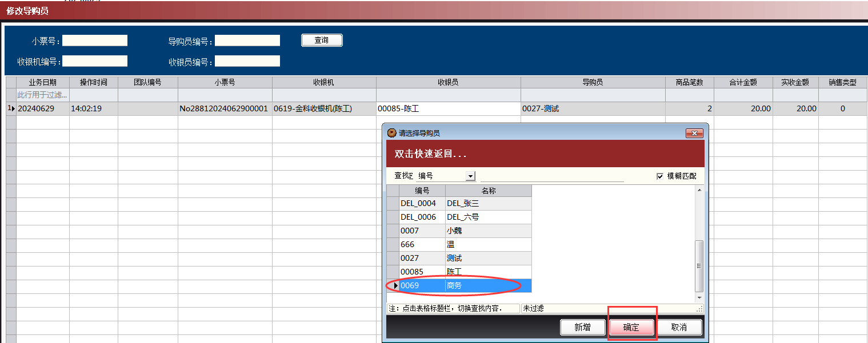Click 实收金额 column header
The height and width of the screenshot is (343, 868).
795,82
